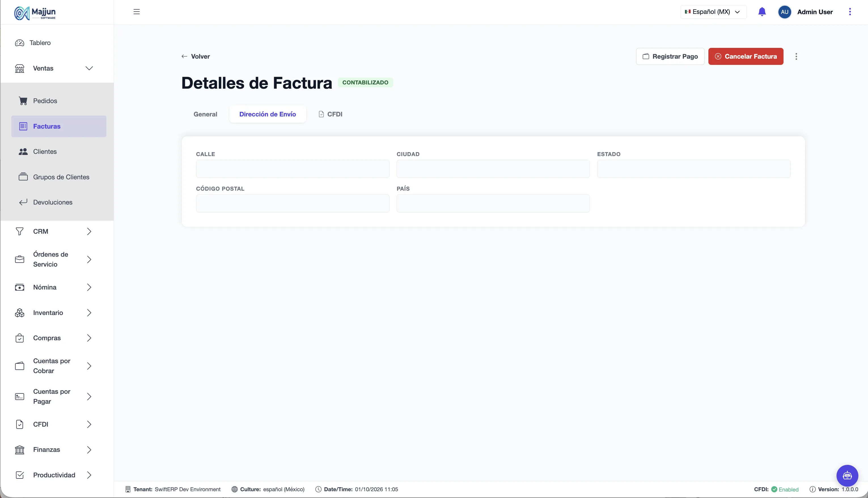Click the Calle input field

293,169
